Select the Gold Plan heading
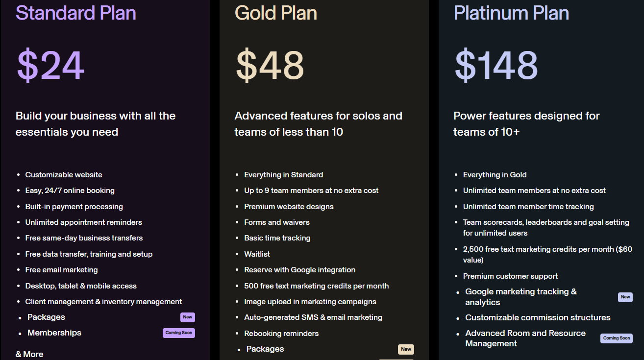644x360 pixels. pos(276,13)
